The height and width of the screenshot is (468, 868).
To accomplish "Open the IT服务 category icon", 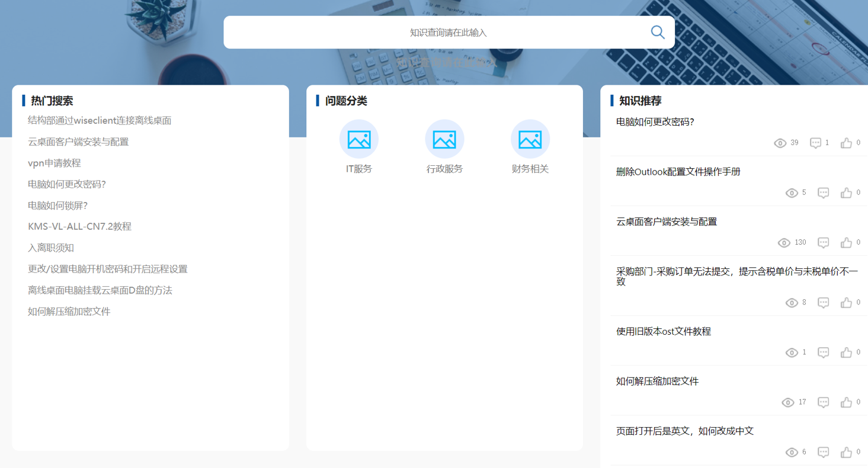I will pyautogui.click(x=358, y=139).
